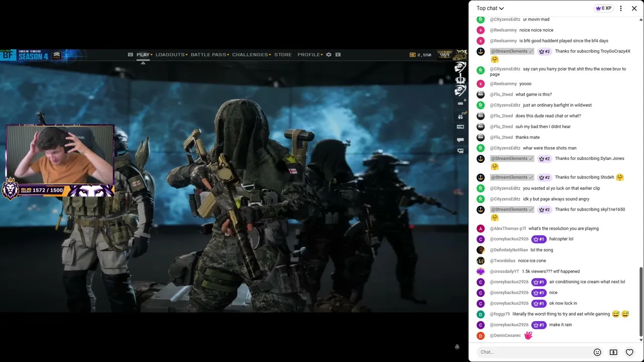Focus the Chat message input field
The width and height of the screenshot is (644, 362).
(x=533, y=352)
